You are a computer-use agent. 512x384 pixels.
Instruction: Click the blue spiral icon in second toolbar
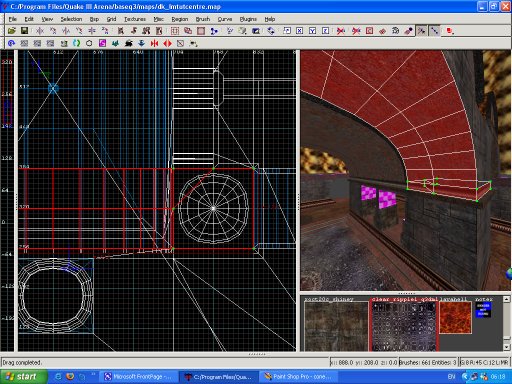point(11,43)
